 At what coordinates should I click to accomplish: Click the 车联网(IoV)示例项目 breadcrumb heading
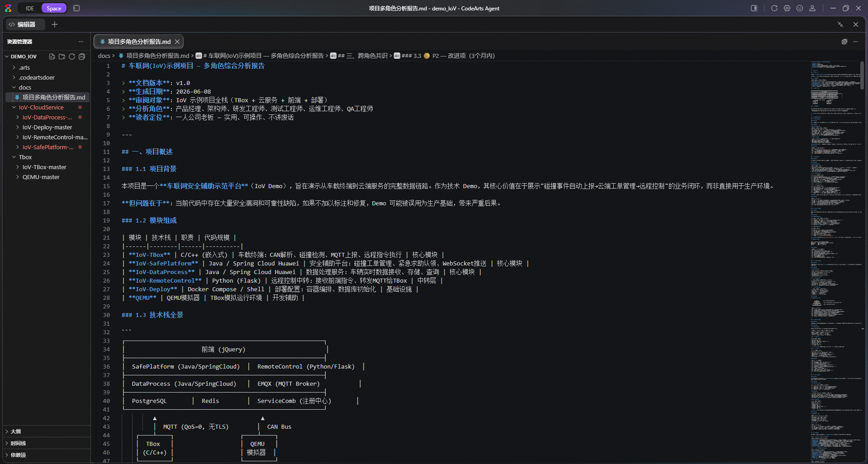(260, 56)
